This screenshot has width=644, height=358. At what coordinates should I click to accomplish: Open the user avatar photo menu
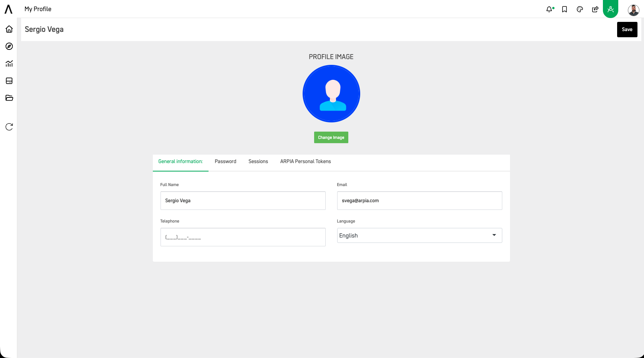634,10
